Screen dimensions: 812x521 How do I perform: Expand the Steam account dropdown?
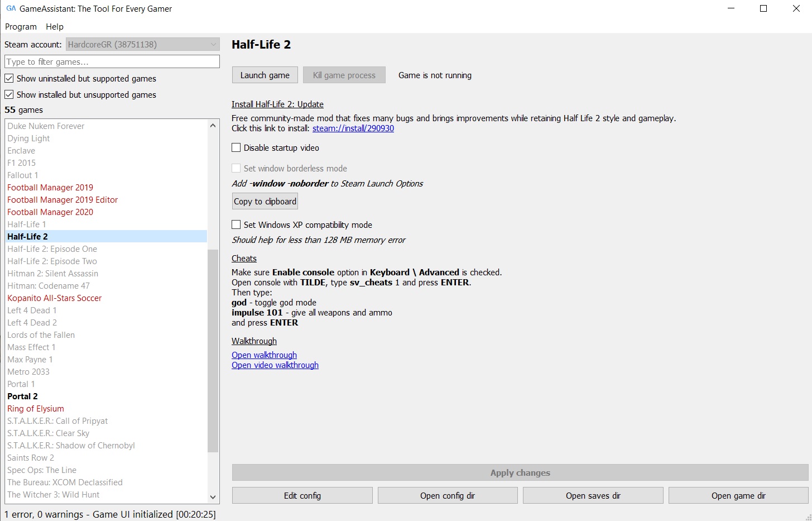tap(143, 44)
